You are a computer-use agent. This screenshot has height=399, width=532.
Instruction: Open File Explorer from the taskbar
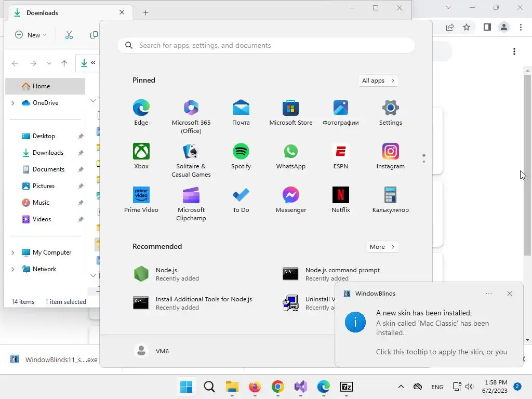232,387
